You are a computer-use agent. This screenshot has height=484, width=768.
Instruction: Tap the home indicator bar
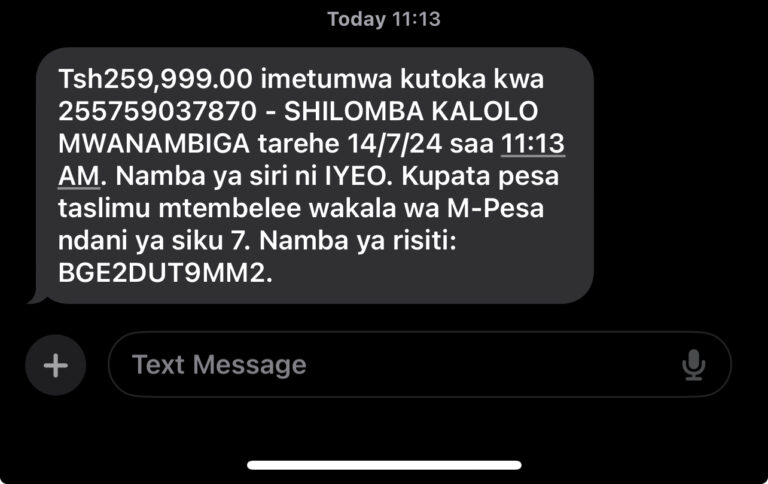tap(384, 465)
